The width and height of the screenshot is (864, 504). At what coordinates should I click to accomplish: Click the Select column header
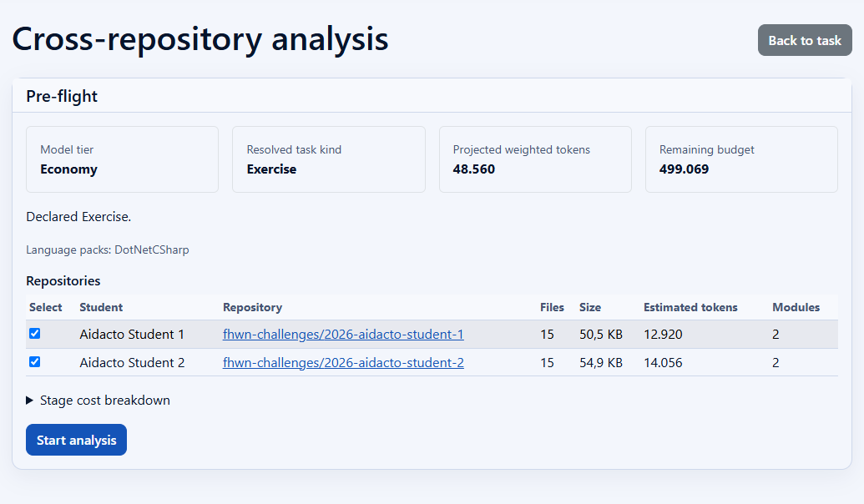click(x=46, y=307)
